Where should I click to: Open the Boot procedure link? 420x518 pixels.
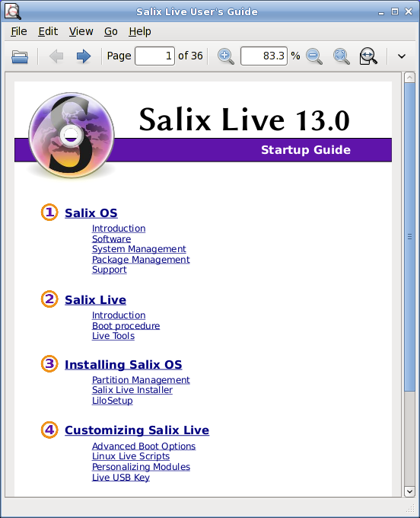[x=126, y=326]
